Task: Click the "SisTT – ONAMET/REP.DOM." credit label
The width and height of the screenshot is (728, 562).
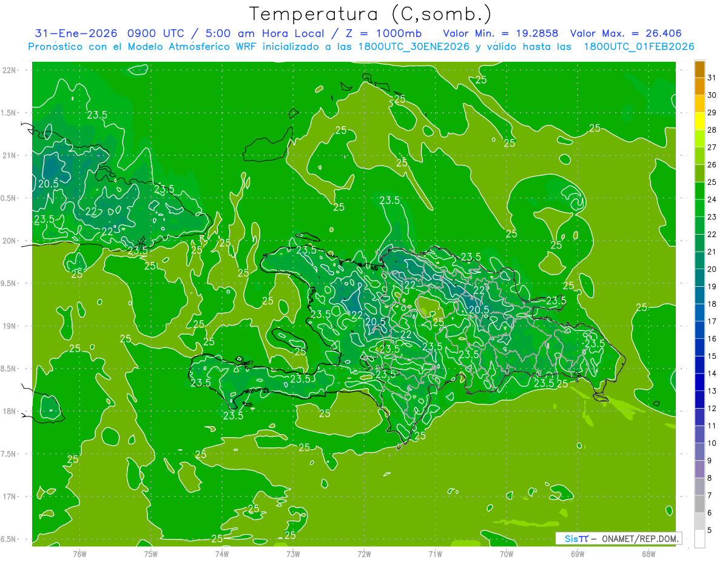Action: (618, 538)
